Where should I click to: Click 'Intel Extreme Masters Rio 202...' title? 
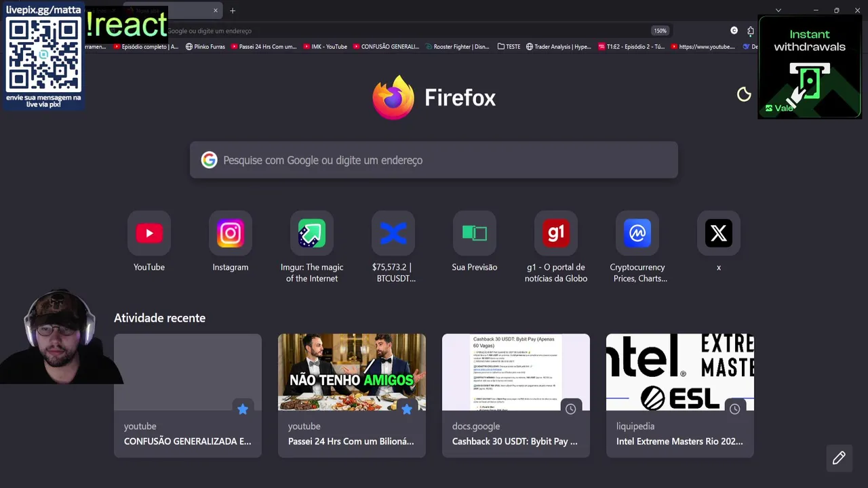(x=679, y=441)
